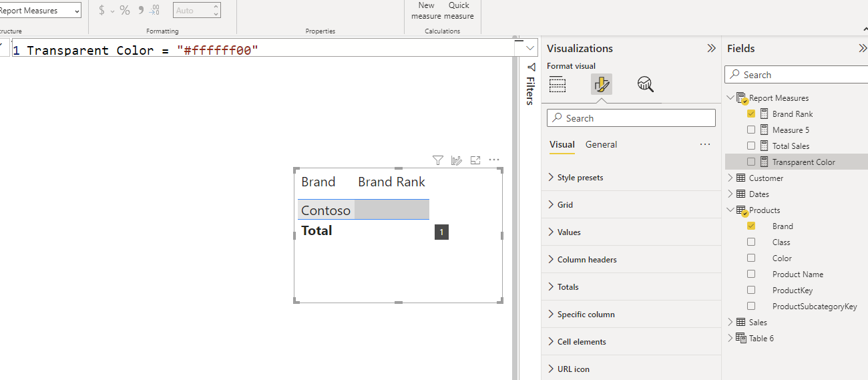The image size is (868, 380).
Task: Expand the Customer table in Fields
Action: (730, 178)
